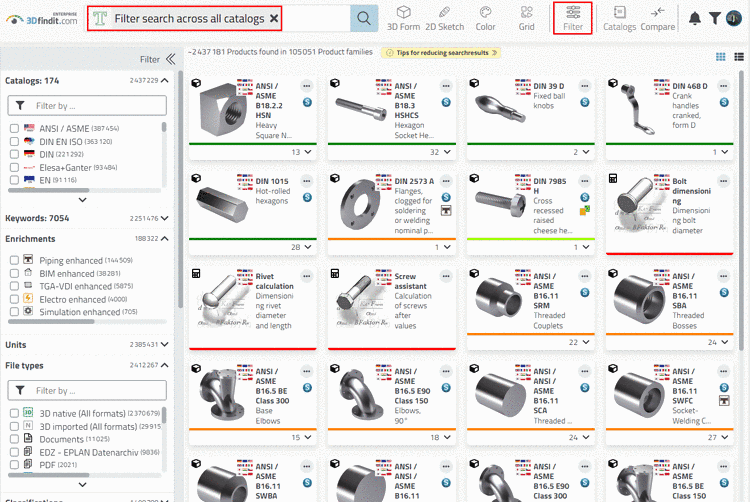
Task: Open more options for Rivet calculation
Action: click(307, 276)
